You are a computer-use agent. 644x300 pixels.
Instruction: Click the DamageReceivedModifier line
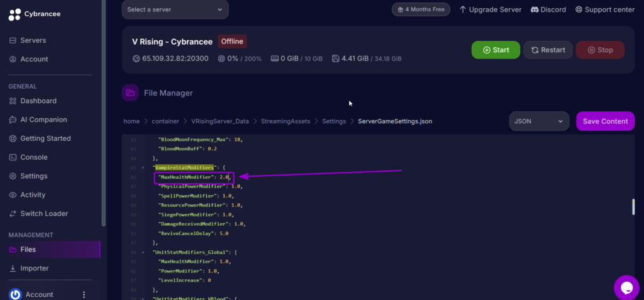[x=202, y=224]
